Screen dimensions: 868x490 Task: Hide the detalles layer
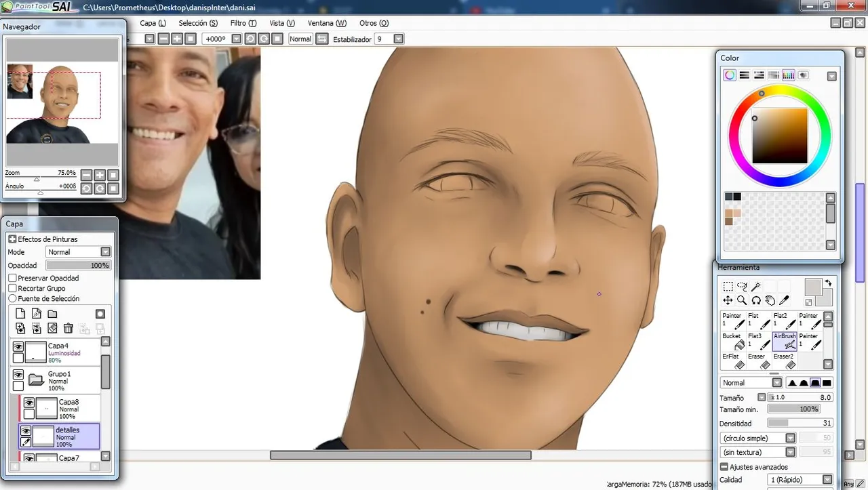[x=25, y=431]
